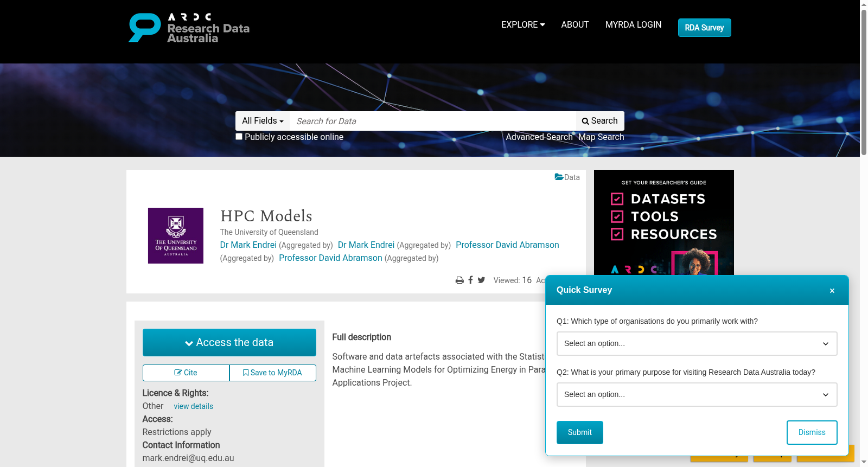Click the Restrictions apply text
The width and height of the screenshot is (868, 467).
click(177, 432)
